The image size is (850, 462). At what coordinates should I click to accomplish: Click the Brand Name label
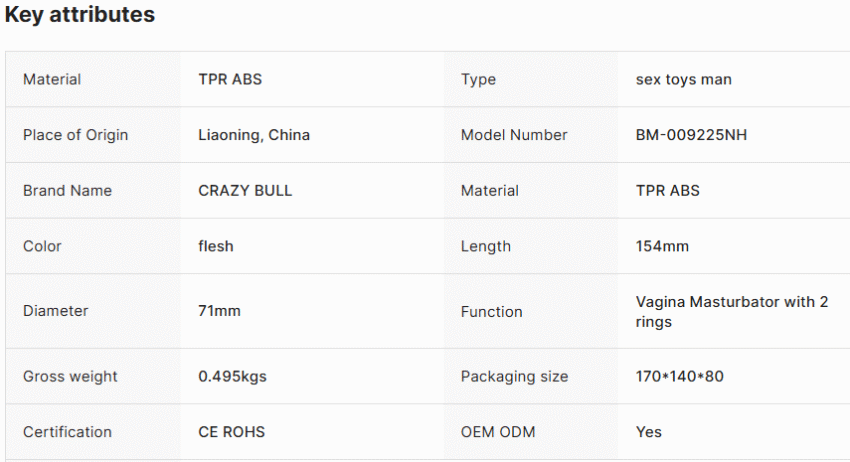[x=67, y=191]
